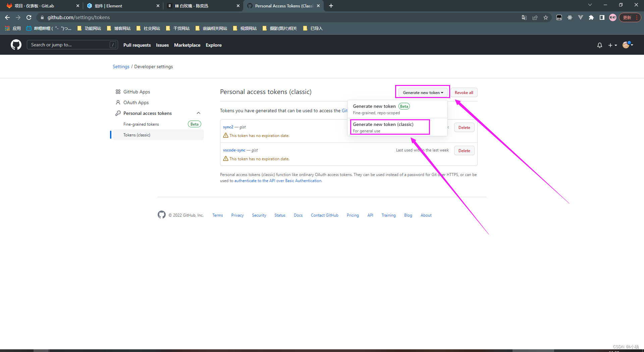Viewport: 644px width, 352px height.
Task: Go to Settings breadcrumb link
Action: [x=121, y=67]
